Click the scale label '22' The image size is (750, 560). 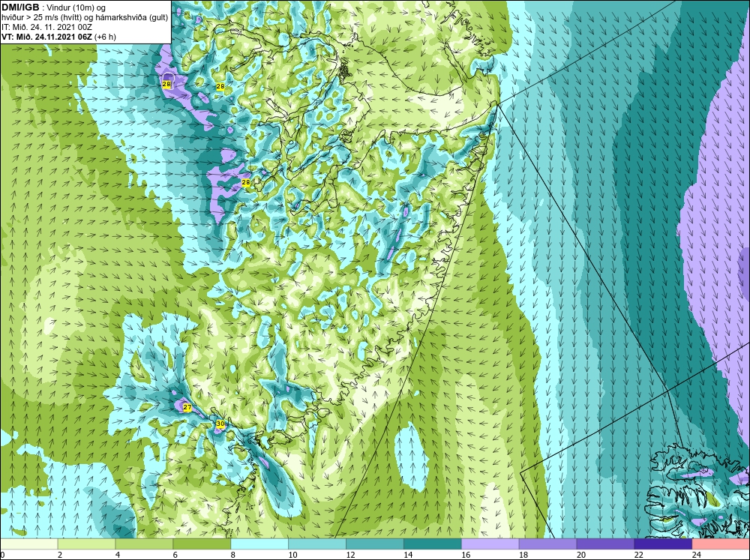(638, 555)
